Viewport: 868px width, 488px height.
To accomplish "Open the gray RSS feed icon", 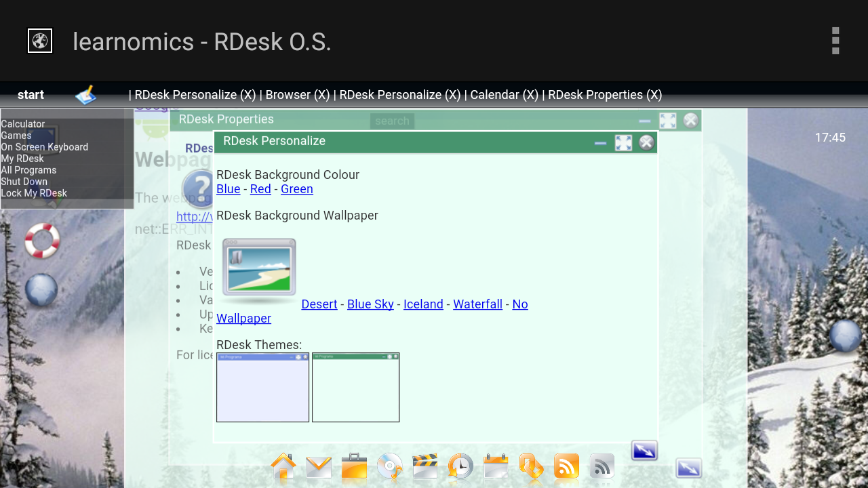I will click(601, 466).
